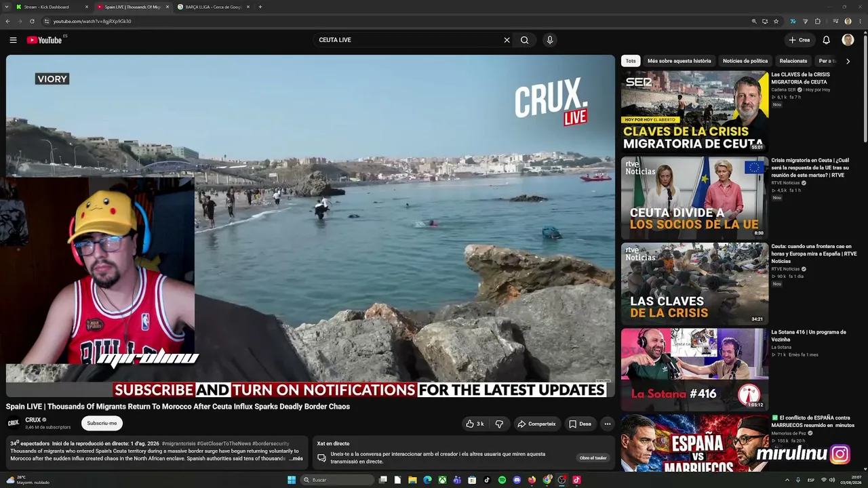
Task: Open the CRUX channel name link
Action: point(33,420)
